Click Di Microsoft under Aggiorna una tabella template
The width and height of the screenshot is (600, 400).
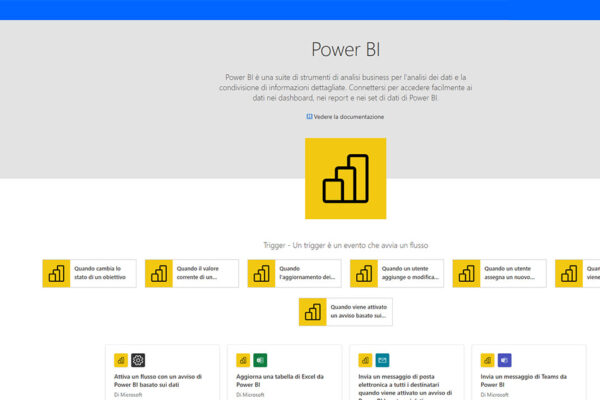[x=250, y=395]
